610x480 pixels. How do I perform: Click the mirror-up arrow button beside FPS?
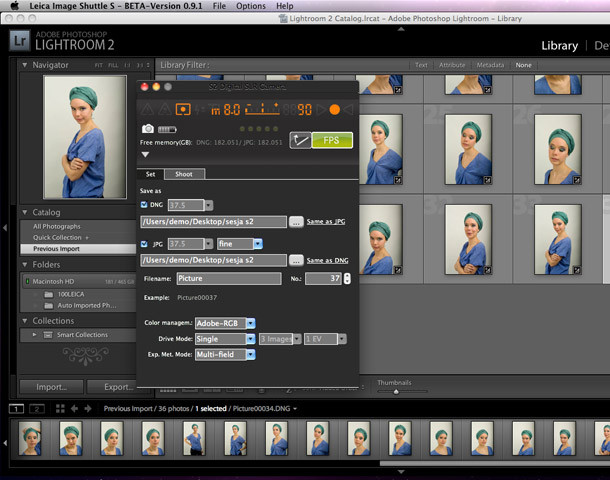300,140
